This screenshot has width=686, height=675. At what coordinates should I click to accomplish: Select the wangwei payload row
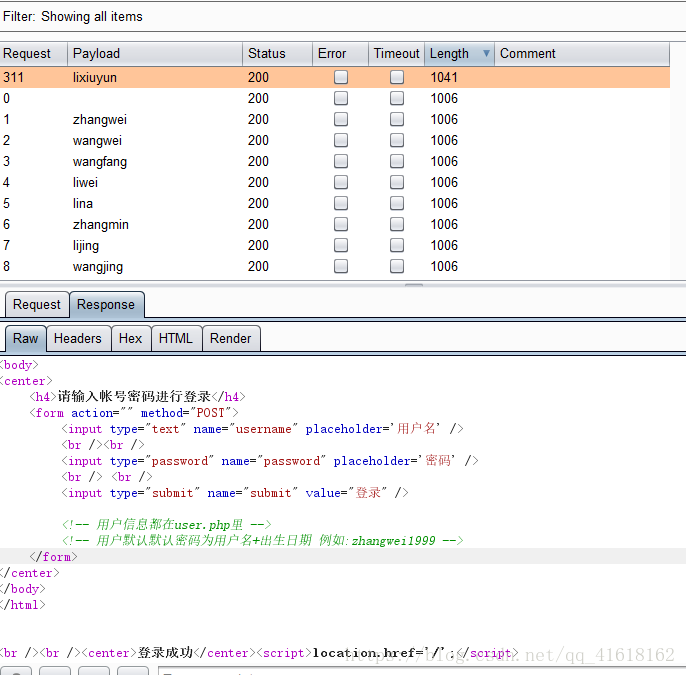point(335,140)
